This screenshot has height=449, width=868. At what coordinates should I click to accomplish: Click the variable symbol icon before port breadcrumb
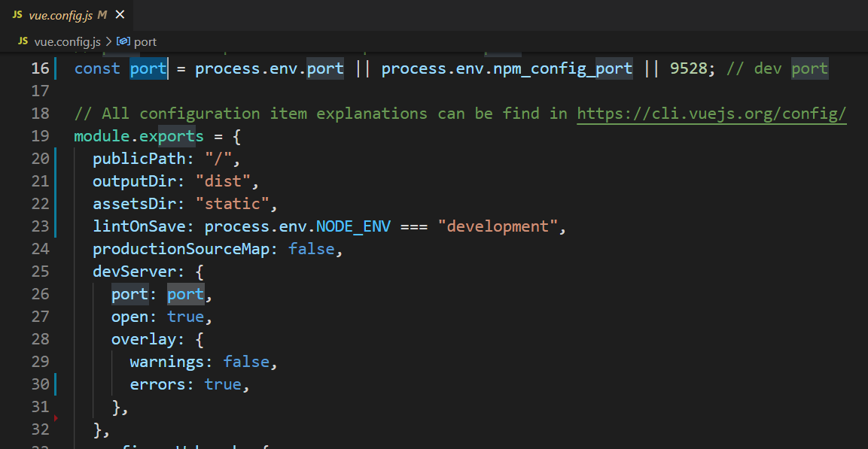pos(123,41)
